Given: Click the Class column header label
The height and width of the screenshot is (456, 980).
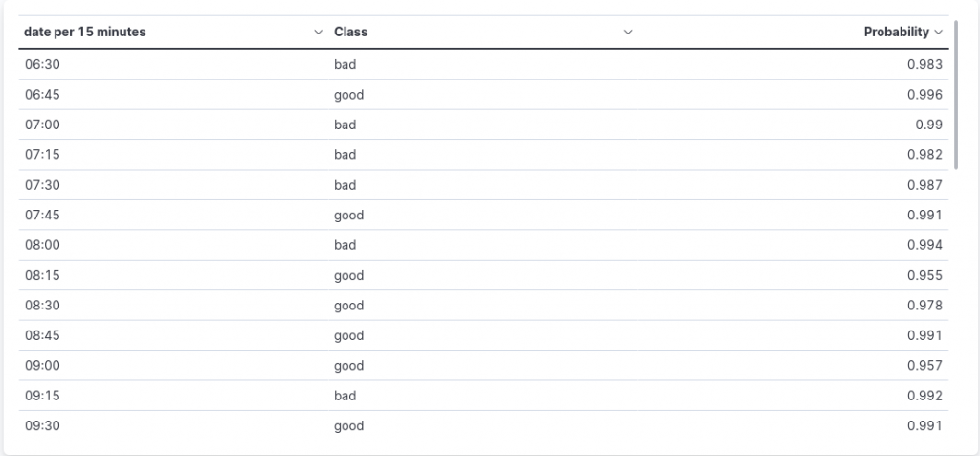Looking at the screenshot, I should click(350, 33).
